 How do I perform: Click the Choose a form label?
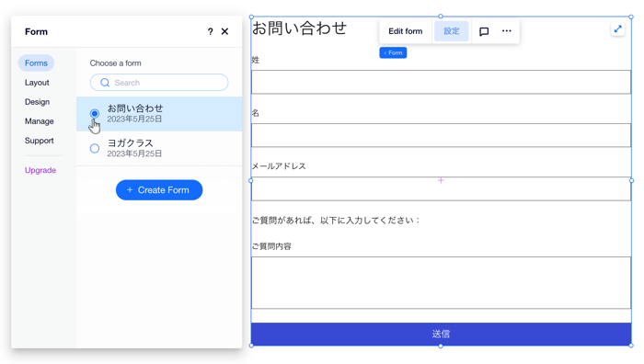pos(115,63)
